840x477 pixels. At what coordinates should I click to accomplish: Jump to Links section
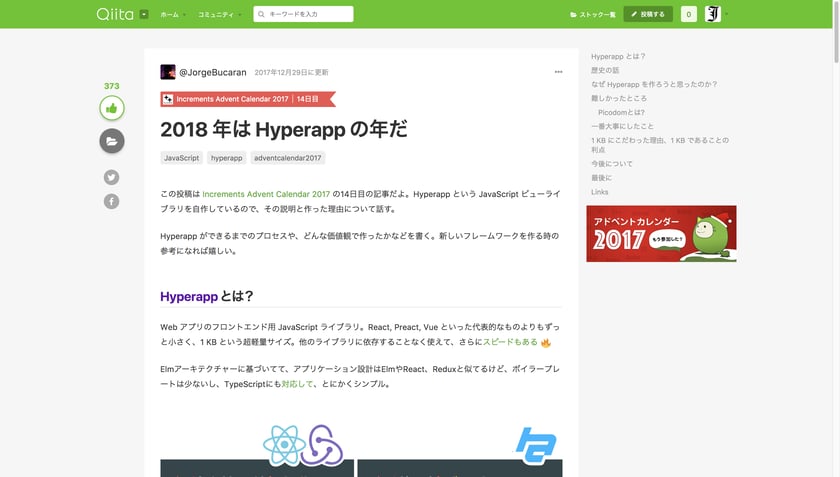(x=599, y=192)
